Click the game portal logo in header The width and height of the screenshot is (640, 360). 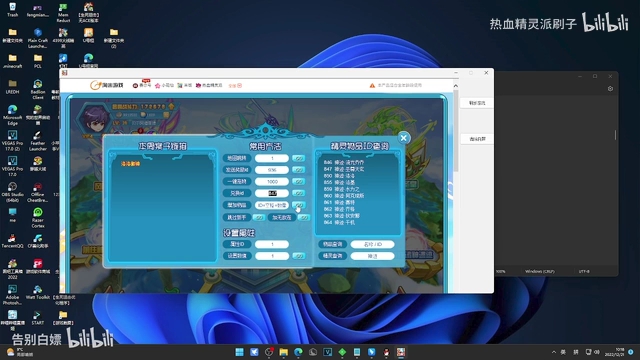tap(107, 85)
